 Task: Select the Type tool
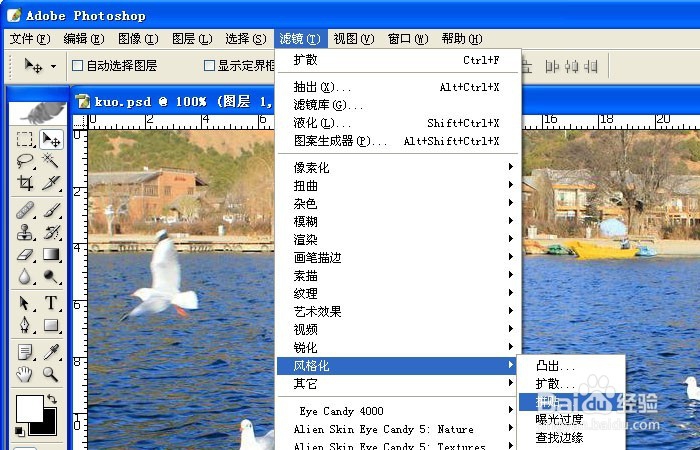pyautogui.click(x=51, y=303)
